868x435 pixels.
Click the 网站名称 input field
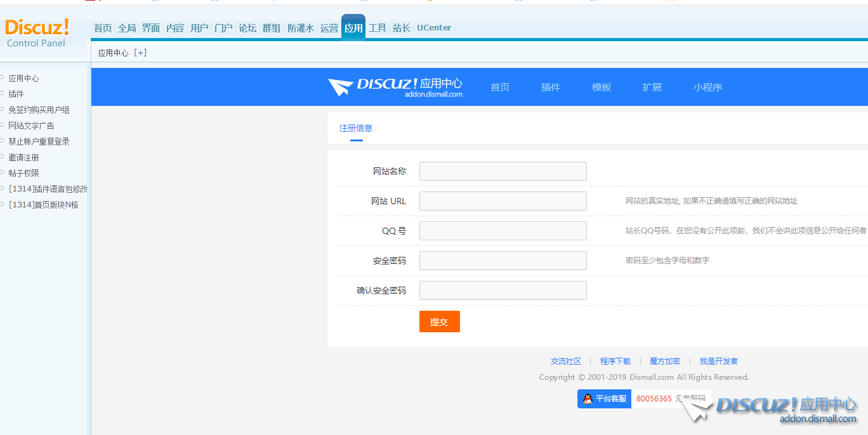503,171
